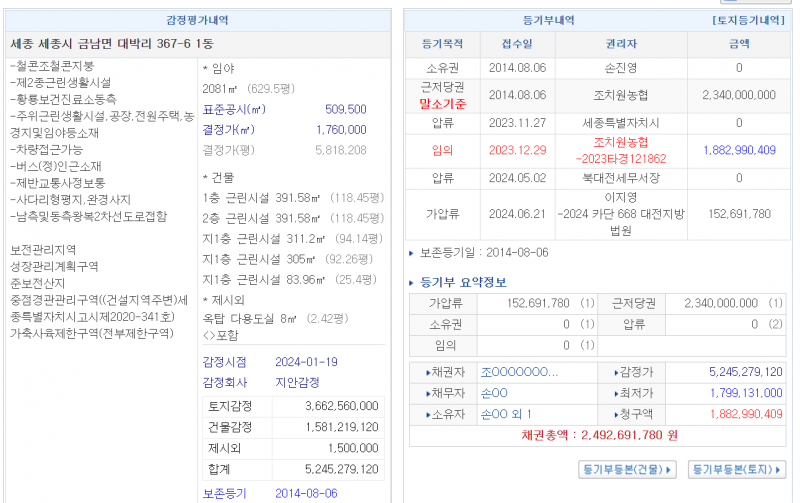Click the 등기목적 column header

coord(442,44)
